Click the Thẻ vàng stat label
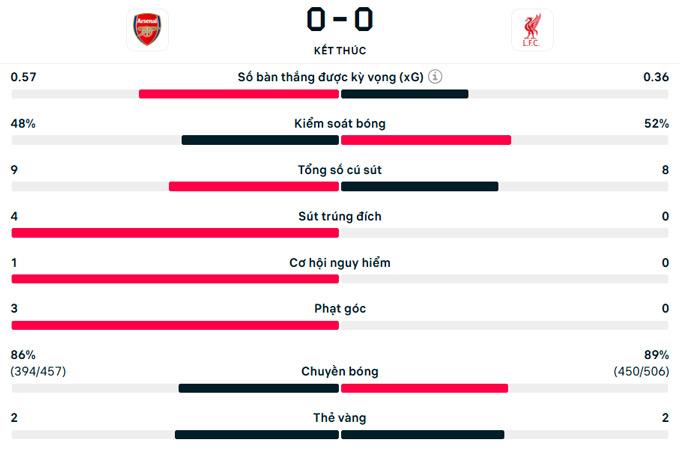 pos(340,418)
